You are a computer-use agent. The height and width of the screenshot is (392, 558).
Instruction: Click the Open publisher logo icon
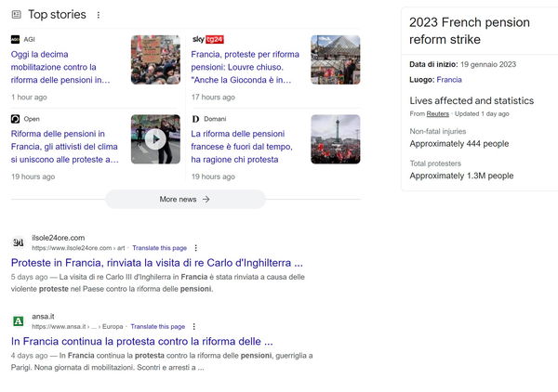tap(15, 119)
